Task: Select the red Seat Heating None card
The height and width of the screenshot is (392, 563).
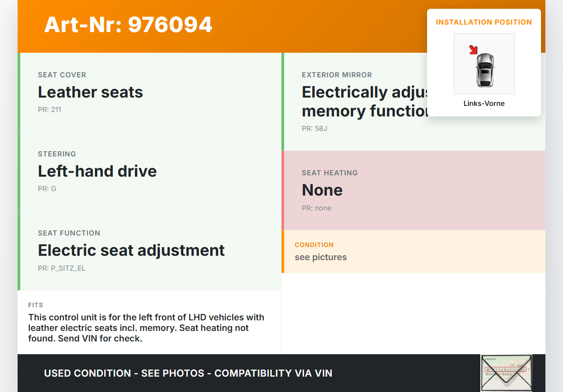Action: 413,190
